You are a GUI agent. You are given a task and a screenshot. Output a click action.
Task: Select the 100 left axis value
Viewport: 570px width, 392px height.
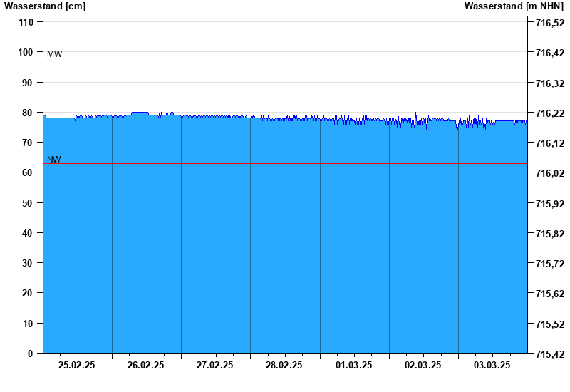click(x=26, y=52)
